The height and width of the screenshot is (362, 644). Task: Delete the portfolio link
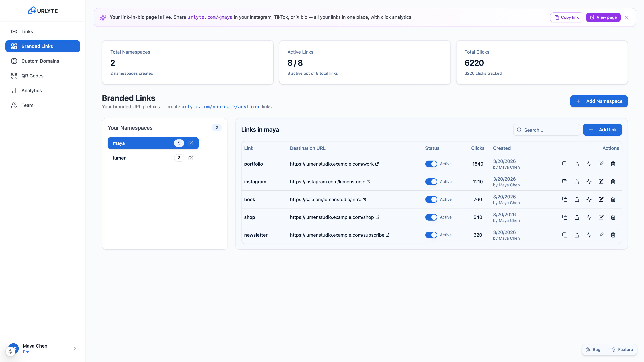613,164
